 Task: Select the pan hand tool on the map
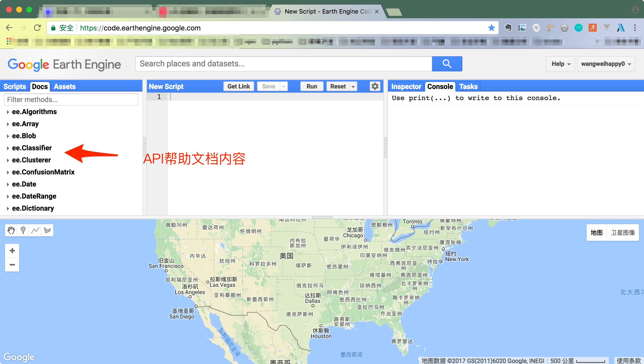[x=11, y=230]
